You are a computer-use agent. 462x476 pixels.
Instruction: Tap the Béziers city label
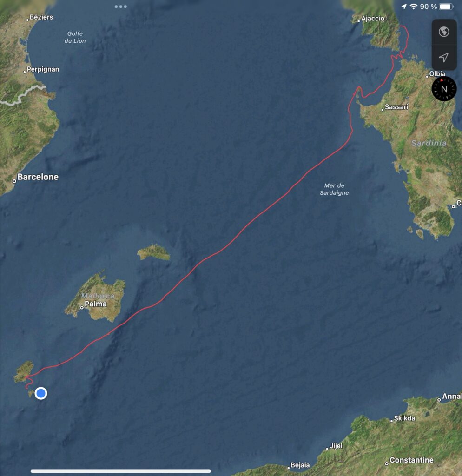(41, 17)
